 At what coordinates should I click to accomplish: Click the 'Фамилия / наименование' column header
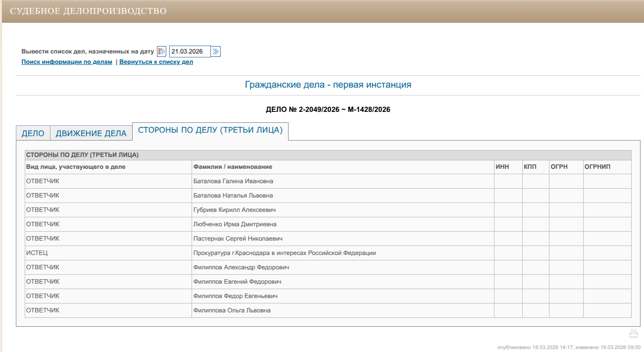point(233,167)
